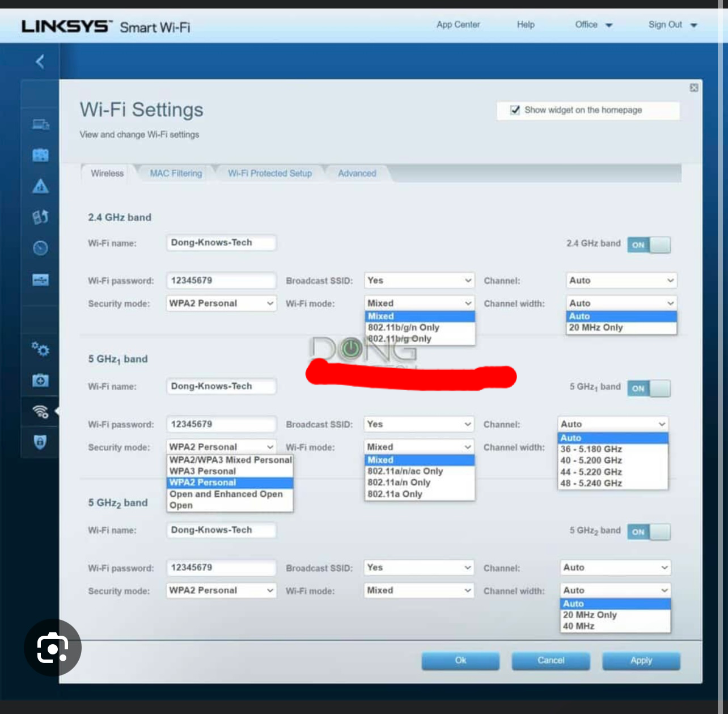Open Connectivity gears icon in sidebar
Viewport: 728px width, 714px height.
40,349
